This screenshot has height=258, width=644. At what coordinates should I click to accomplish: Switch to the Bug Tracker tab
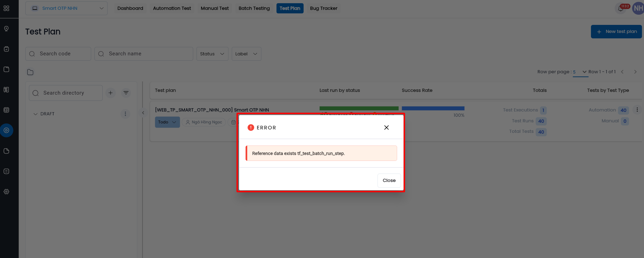coord(323,8)
